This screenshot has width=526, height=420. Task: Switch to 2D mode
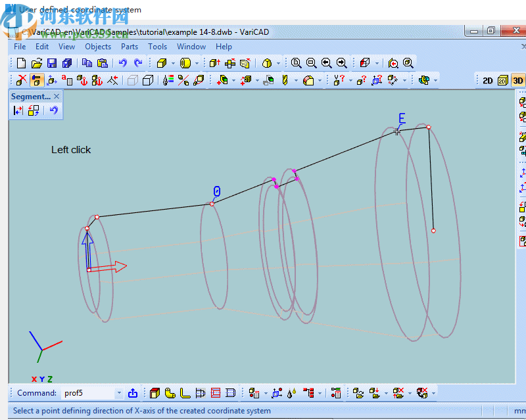(487, 80)
